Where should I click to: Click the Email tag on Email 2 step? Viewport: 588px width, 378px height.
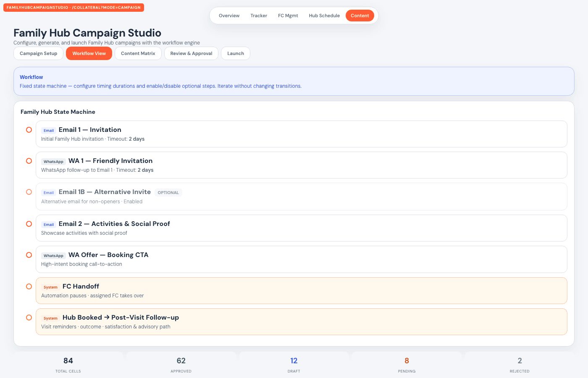pyautogui.click(x=49, y=225)
